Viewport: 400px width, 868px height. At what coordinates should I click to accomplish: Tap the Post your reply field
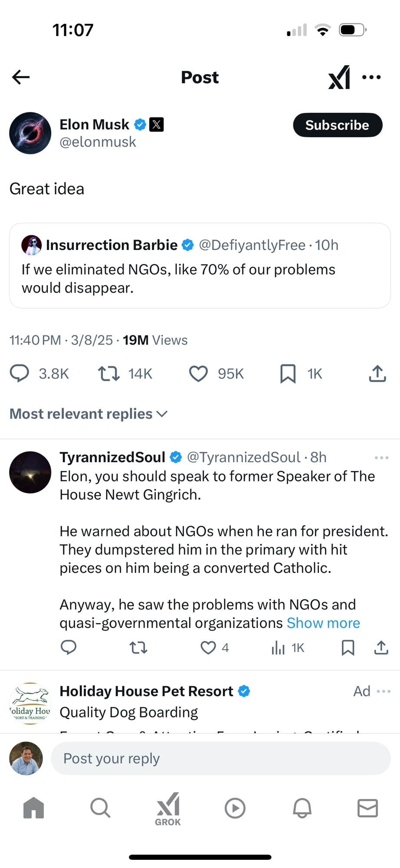[220, 758]
